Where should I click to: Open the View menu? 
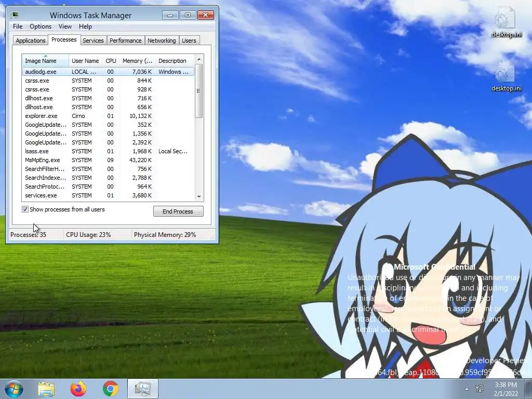click(x=65, y=26)
